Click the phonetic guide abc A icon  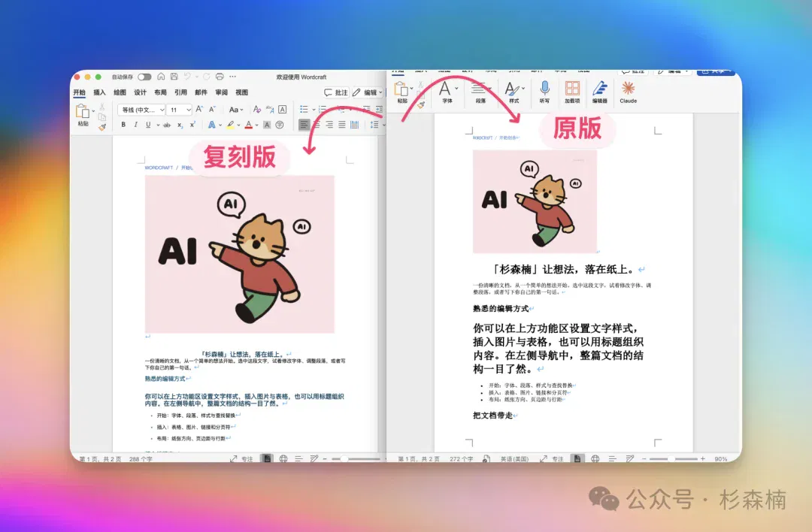270,109
